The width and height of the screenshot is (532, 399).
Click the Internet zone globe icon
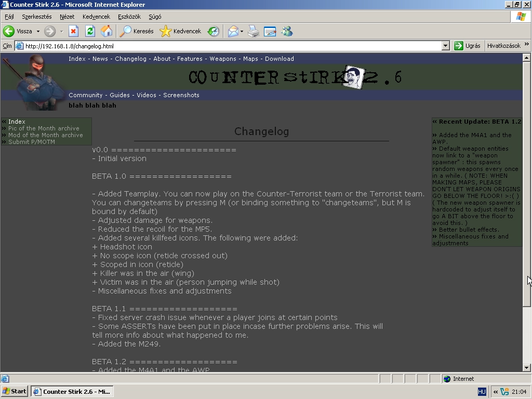click(447, 379)
